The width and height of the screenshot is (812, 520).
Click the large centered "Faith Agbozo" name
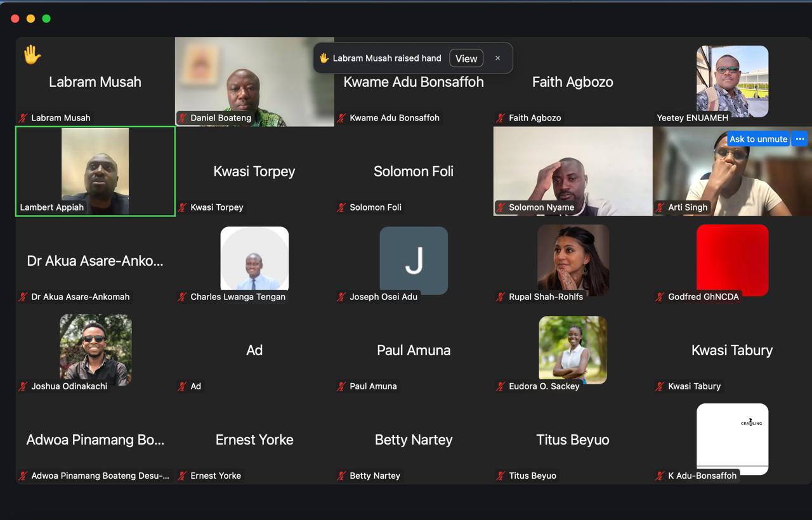pyautogui.click(x=573, y=82)
